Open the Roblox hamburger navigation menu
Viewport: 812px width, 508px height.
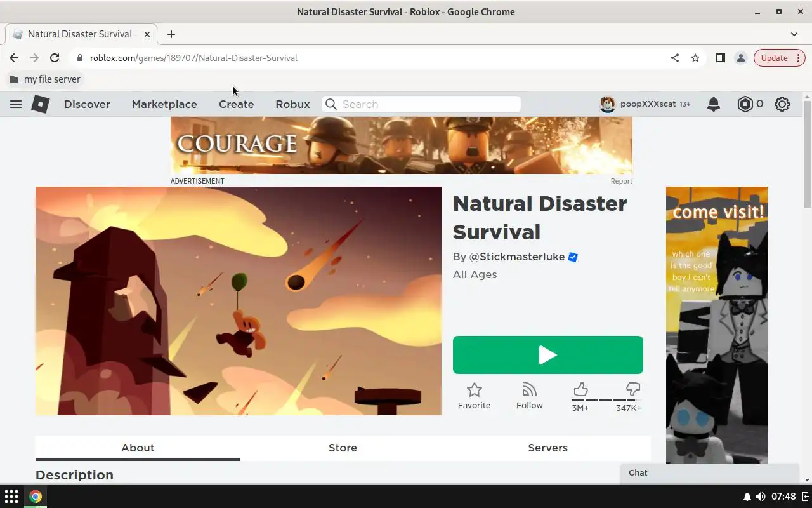coord(16,104)
